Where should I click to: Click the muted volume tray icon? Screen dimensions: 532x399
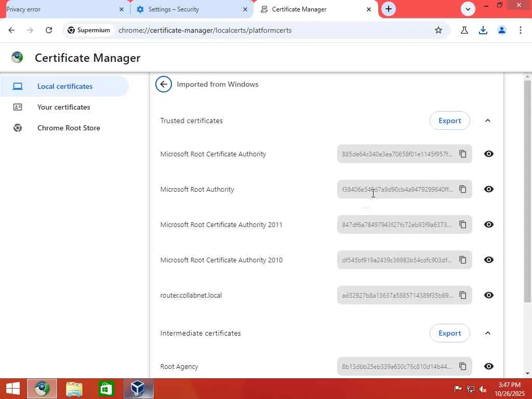click(x=483, y=389)
